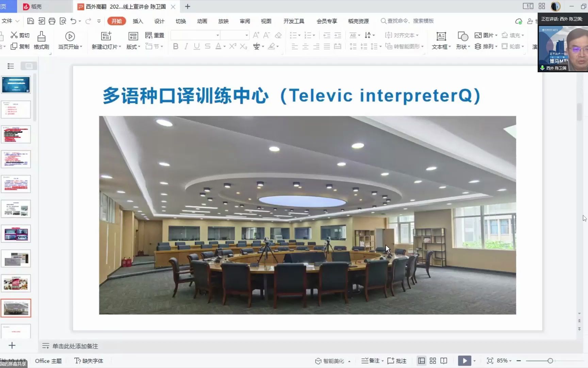Screen dimensions: 588x368
Task: Toggle bold formatting
Action: [x=176, y=46]
